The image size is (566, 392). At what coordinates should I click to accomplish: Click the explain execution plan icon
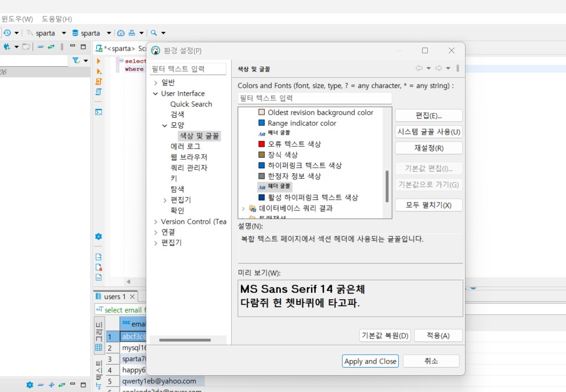click(x=98, y=92)
